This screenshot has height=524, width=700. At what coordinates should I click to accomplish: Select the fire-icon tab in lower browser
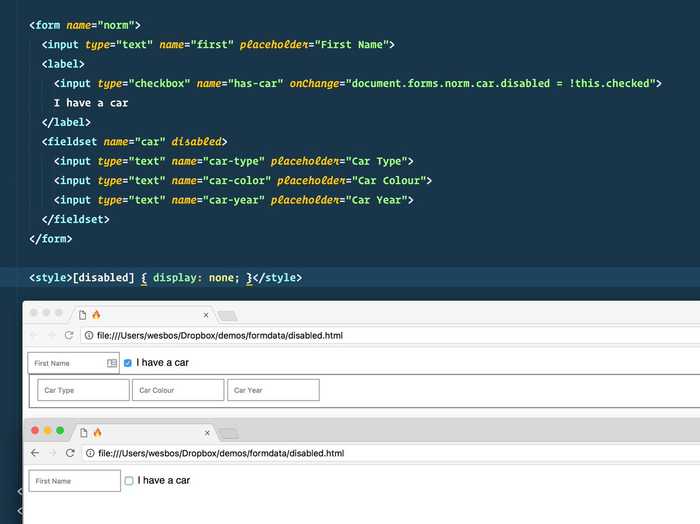[x=143, y=433]
